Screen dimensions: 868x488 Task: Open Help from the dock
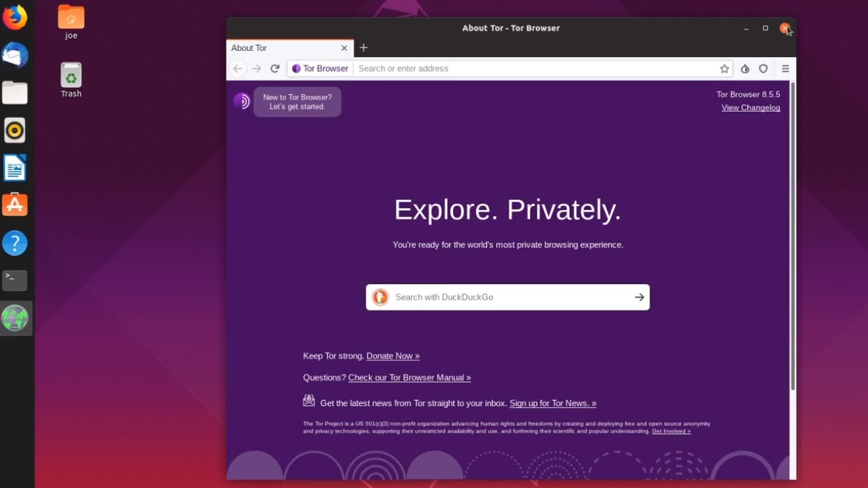15,243
